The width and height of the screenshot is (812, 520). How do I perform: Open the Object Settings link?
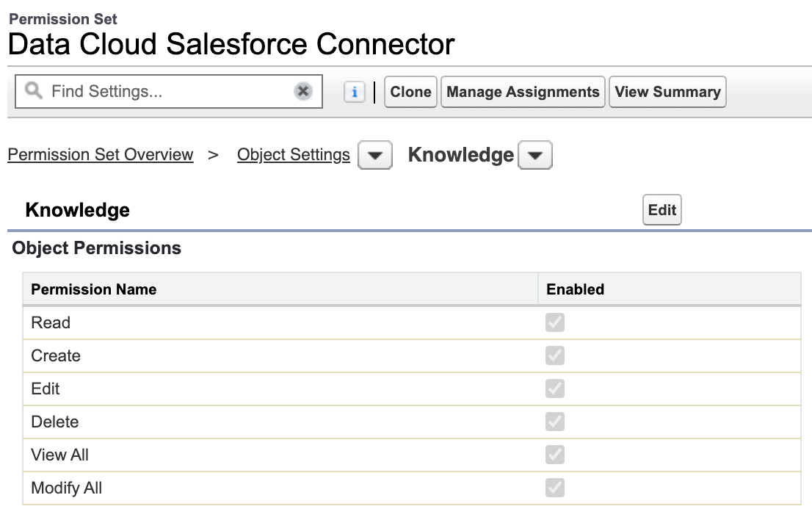click(294, 154)
